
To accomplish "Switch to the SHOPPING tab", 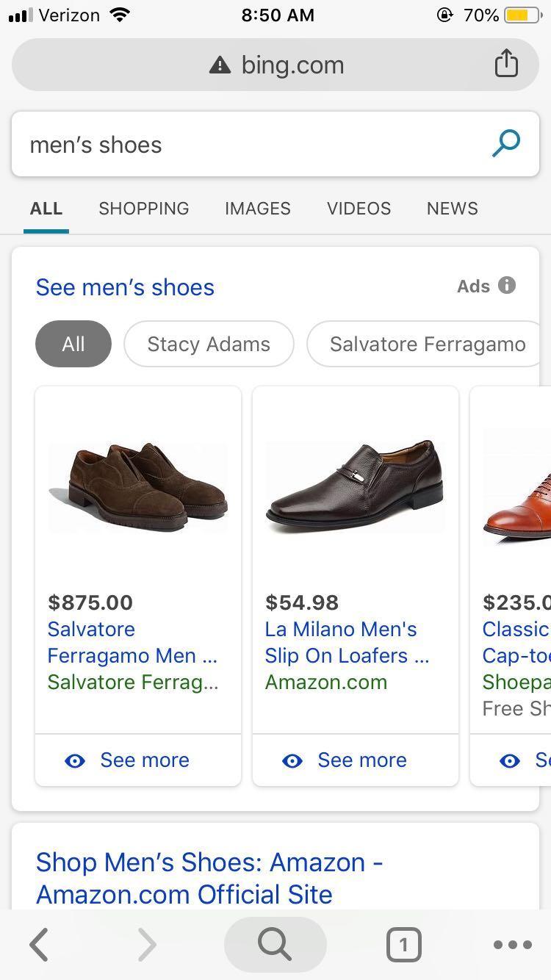I will 143,209.
